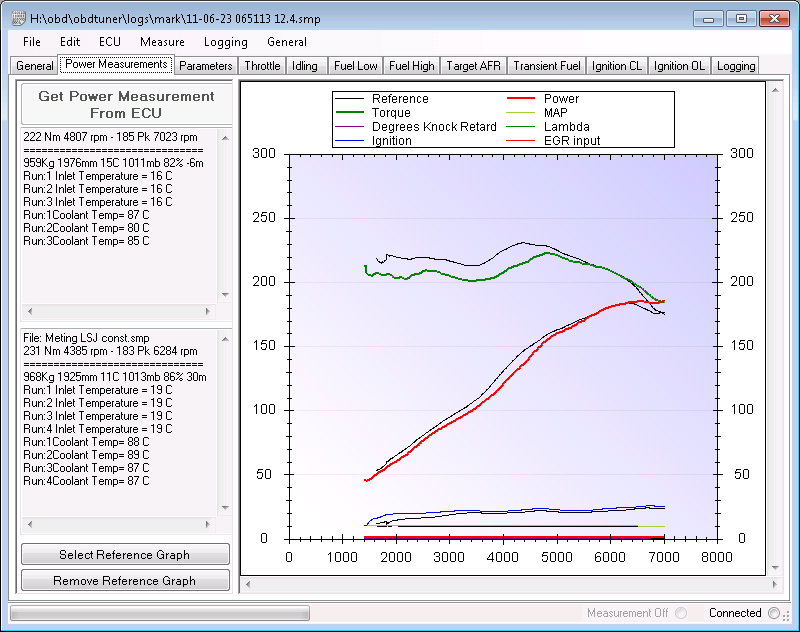Click the bottom progress bar
Screen dimensions: 800x632
pos(160,613)
